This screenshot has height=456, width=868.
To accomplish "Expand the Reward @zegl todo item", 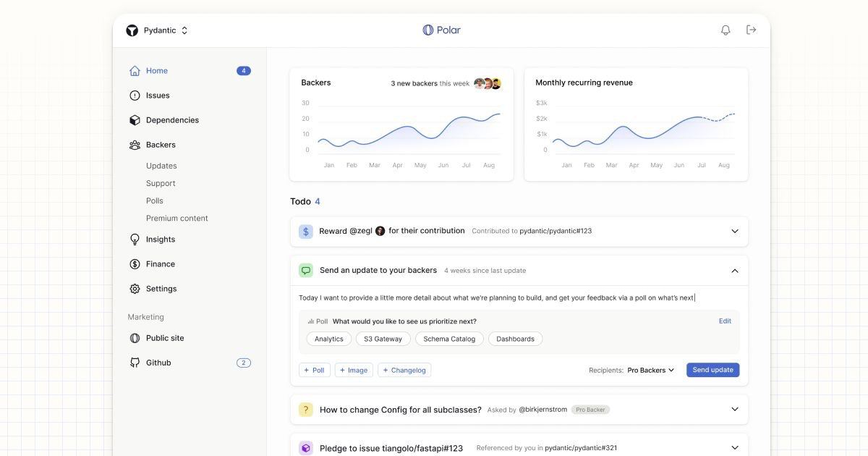I will pyautogui.click(x=735, y=232).
